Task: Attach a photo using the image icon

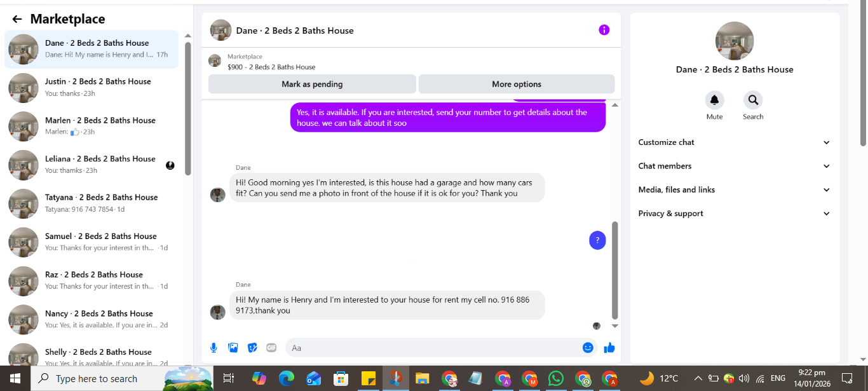Action: tap(233, 348)
